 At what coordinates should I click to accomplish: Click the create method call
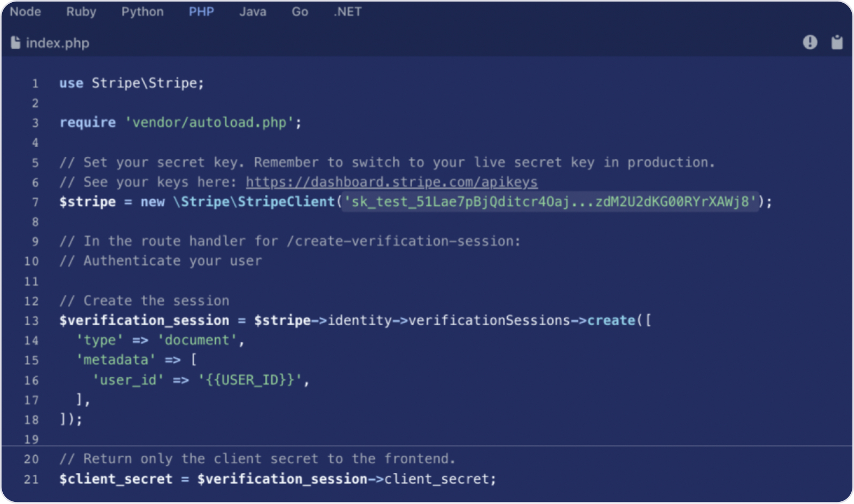pos(611,320)
